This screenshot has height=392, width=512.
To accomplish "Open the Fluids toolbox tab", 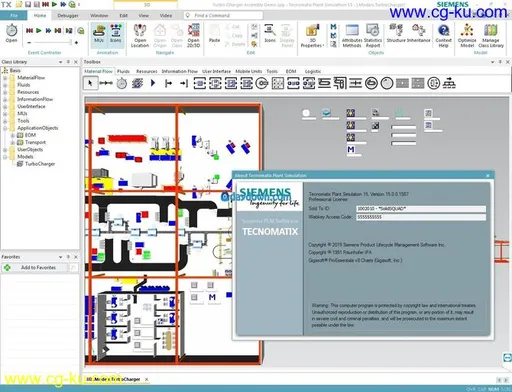I will point(123,71).
